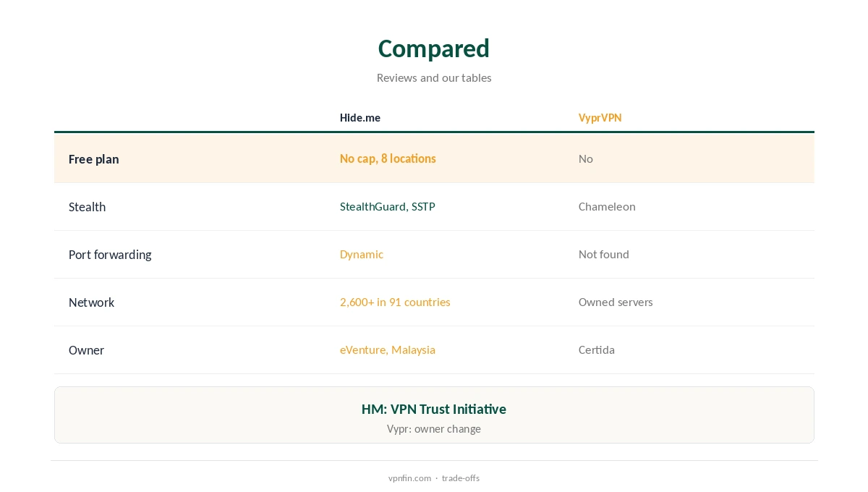The height and width of the screenshot is (492, 868).
Task: Select the 'Port forwarding' row label
Action: coord(110,255)
